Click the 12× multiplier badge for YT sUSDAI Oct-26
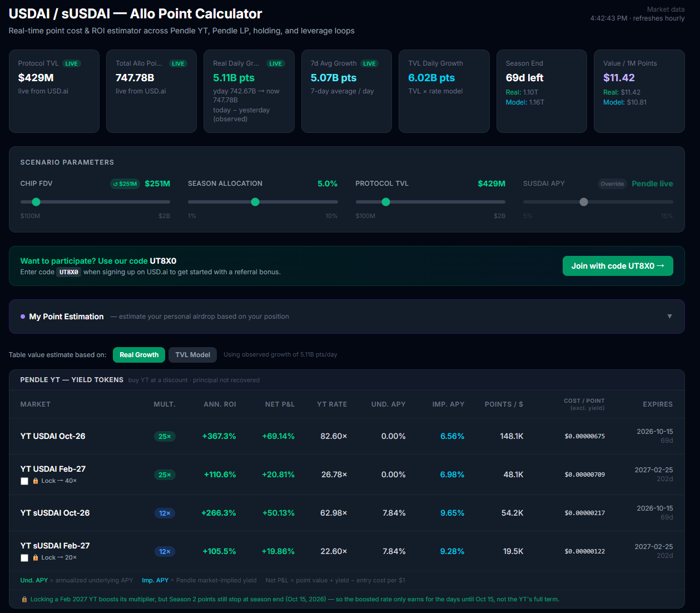Screen dimensions: 700x613 tap(165, 513)
